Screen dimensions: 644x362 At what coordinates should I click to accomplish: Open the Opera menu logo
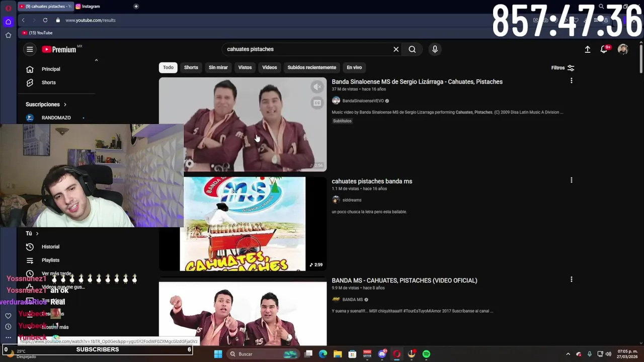click(x=8, y=8)
